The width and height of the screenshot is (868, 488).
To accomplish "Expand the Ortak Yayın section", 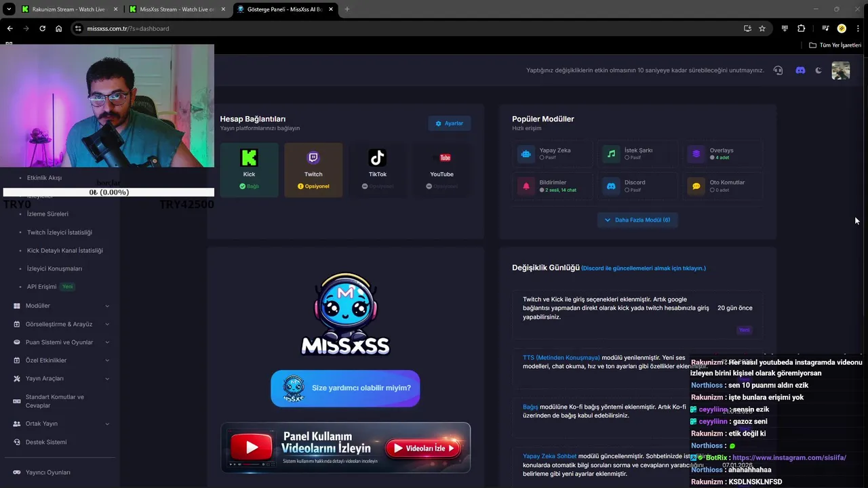I will (x=61, y=424).
